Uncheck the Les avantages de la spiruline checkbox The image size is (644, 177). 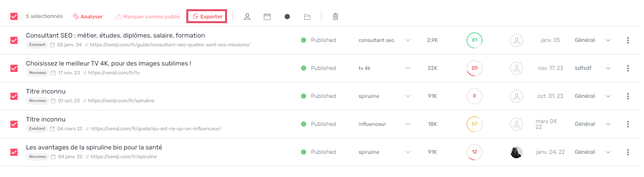(14, 152)
